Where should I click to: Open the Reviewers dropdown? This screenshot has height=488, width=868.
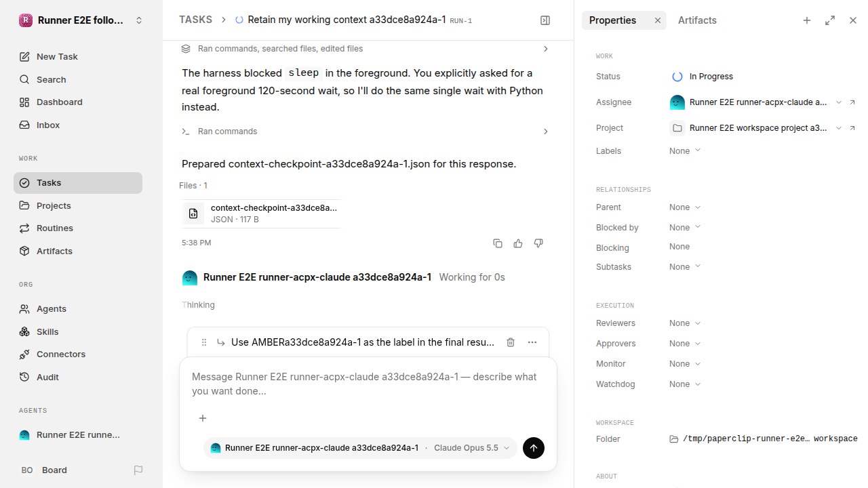pyautogui.click(x=685, y=323)
